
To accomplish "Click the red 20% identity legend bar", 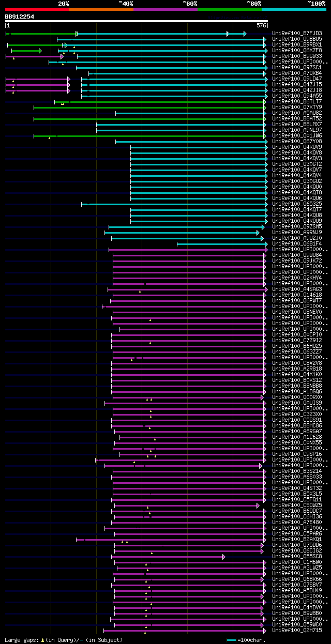I will point(37,9).
